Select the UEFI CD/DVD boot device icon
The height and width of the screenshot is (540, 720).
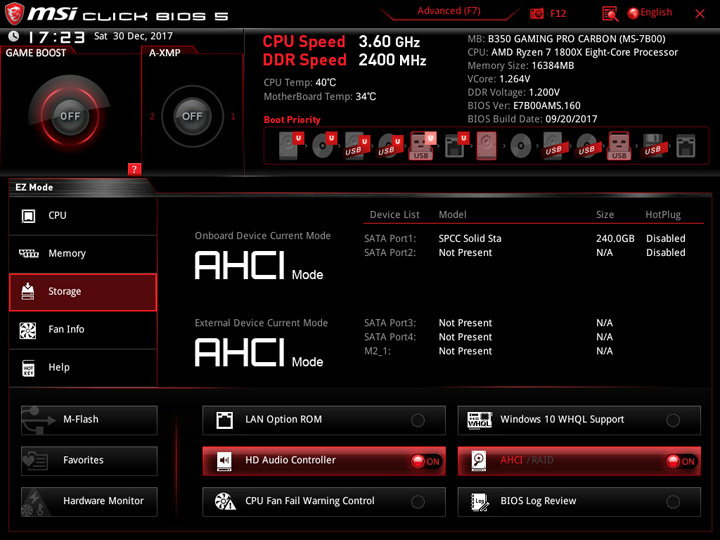pyautogui.click(x=324, y=146)
